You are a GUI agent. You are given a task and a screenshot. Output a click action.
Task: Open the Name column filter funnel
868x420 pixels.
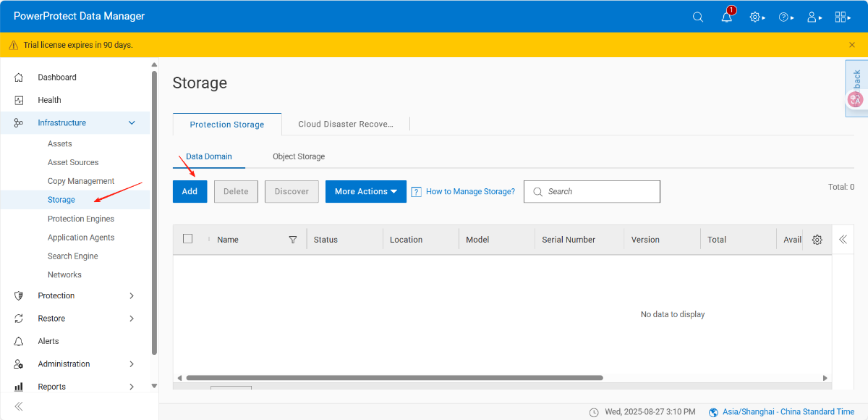coord(293,240)
